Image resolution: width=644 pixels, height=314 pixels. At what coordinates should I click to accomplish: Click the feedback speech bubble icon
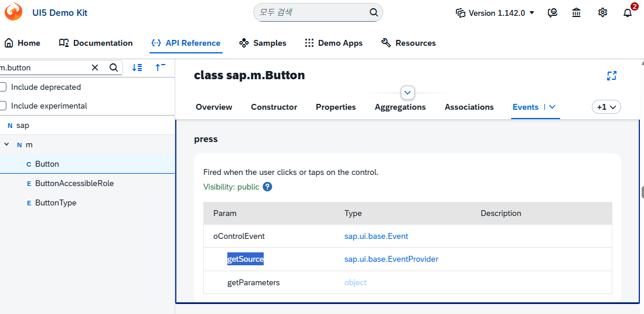tap(552, 13)
